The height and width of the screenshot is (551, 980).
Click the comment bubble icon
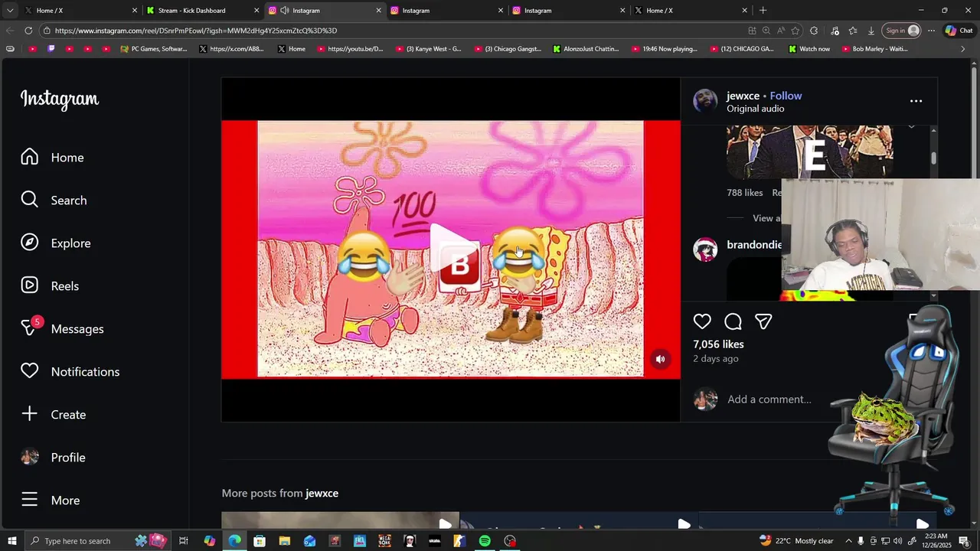coord(733,321)
